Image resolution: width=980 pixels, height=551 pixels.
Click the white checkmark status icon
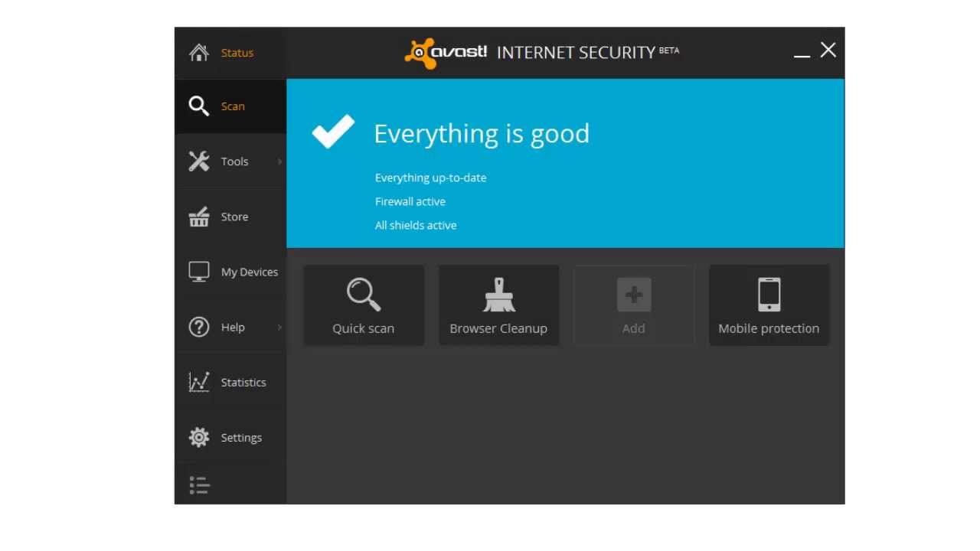[x=334, y=132]
